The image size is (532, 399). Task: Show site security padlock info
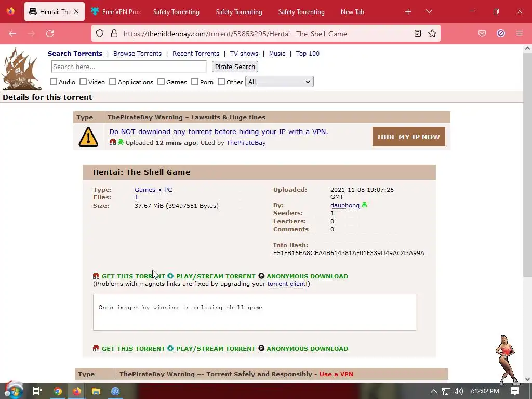tap(114, 34)
